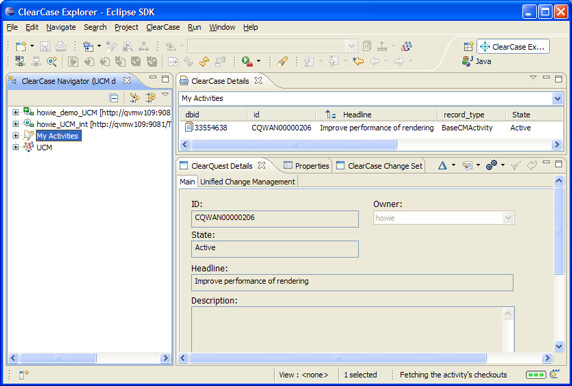Viewport: 572px width, 386px height.
Task: Maximize the ClearQuest Details view
Action: pos(558,164)
